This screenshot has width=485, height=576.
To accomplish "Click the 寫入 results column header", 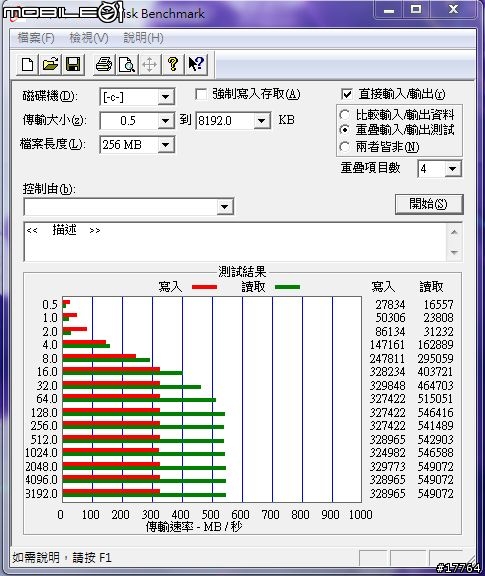I will [x=384, y=287].
